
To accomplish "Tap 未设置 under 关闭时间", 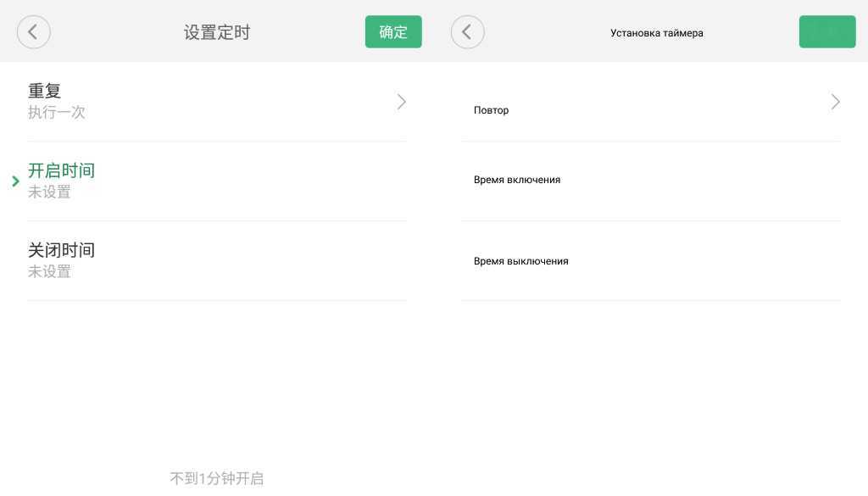I will click(49, 272).
